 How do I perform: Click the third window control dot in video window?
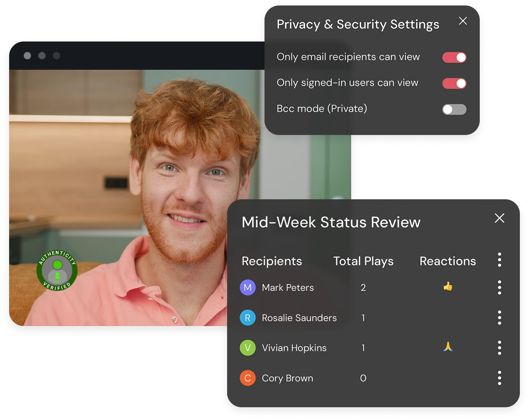[x=57, y=56]
